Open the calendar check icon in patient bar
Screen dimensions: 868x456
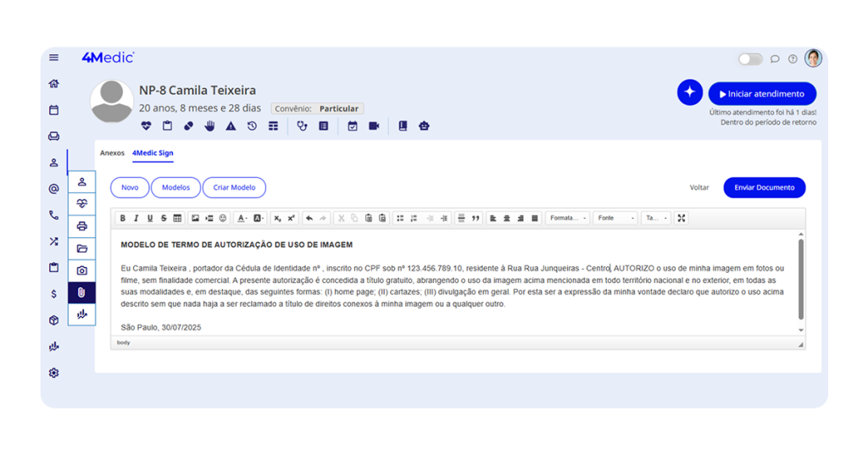coord(353,126)
